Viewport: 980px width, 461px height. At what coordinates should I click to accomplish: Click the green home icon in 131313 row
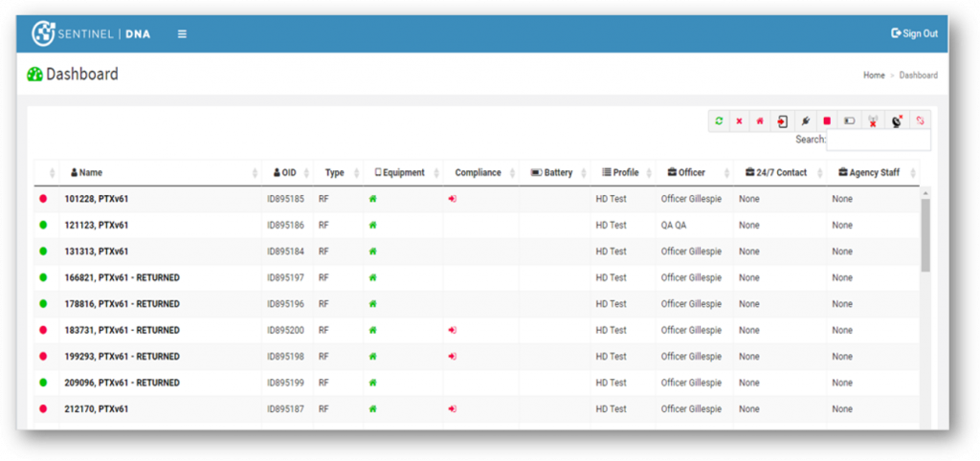pos(373,252)
